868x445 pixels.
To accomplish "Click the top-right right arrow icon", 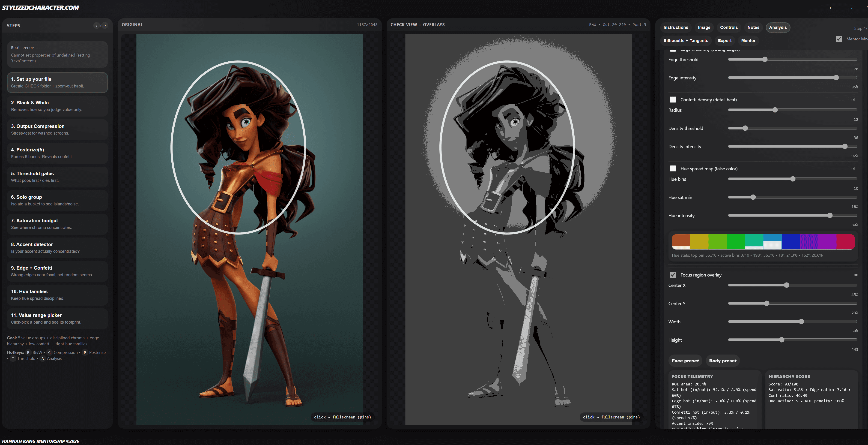I will [850, 8].
